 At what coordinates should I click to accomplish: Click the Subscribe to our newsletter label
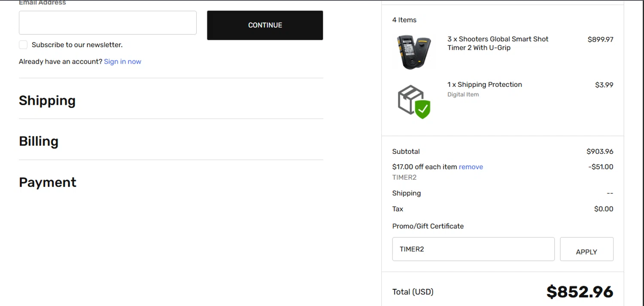pos(77,45)
